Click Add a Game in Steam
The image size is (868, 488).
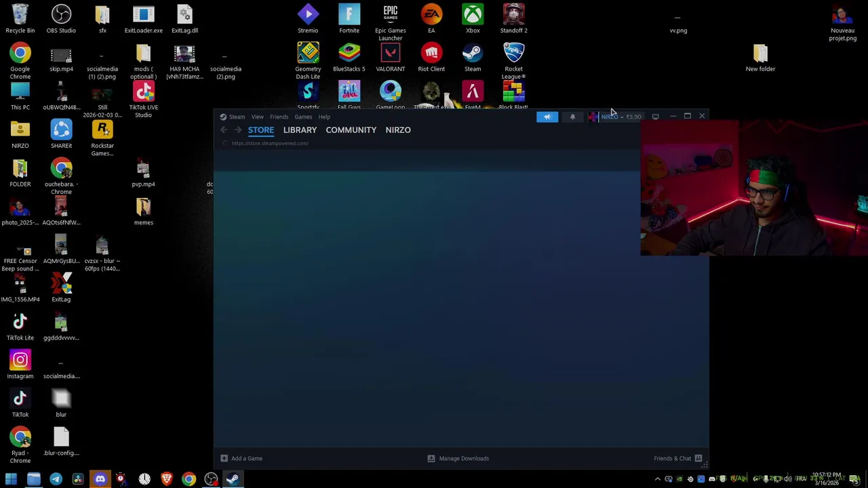[x=241, y=458]
